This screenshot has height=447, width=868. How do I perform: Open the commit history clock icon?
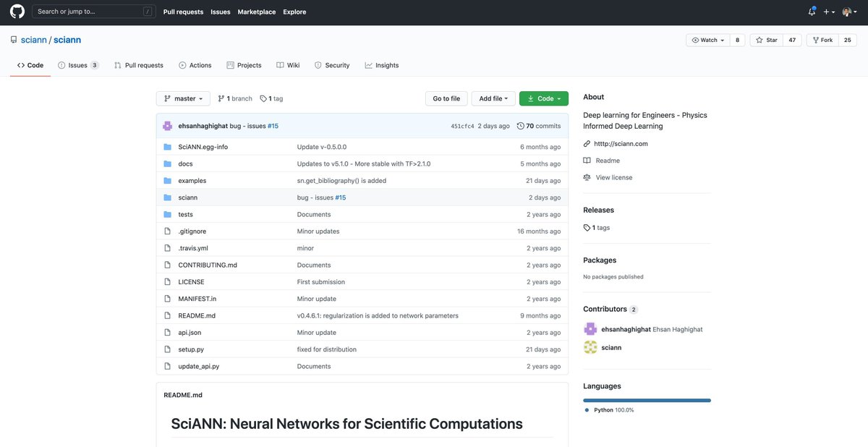pyautogui.click(x=521, y=126)
